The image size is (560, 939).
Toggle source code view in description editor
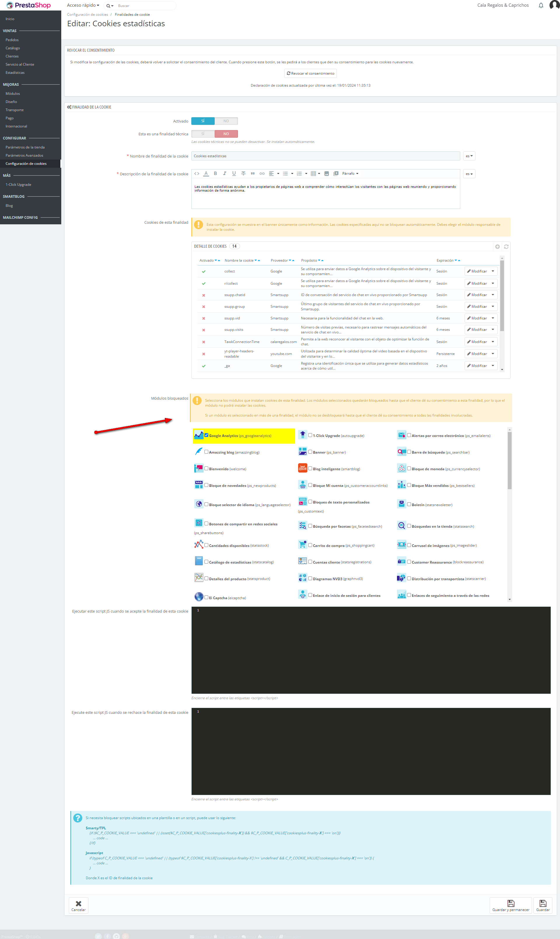tap(197, 174)
